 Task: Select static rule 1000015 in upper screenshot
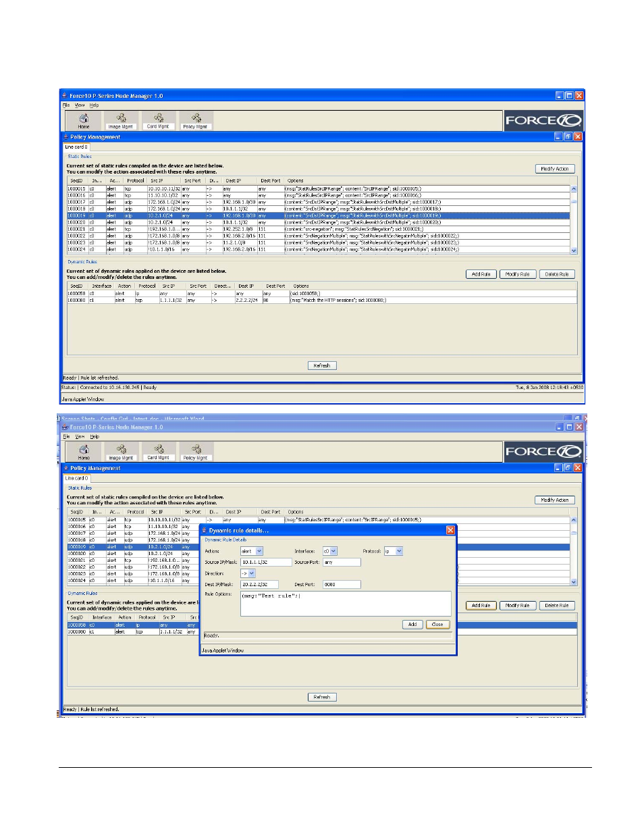click(318, 188)
